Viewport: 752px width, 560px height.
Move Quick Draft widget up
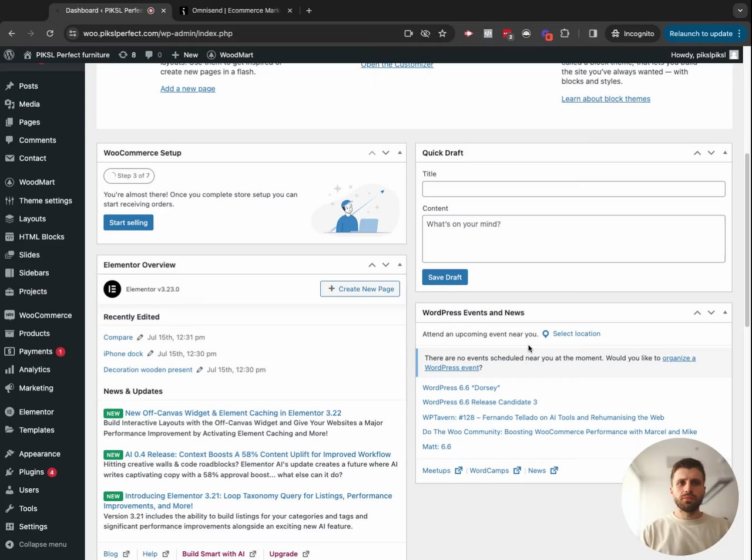point(697,153)
